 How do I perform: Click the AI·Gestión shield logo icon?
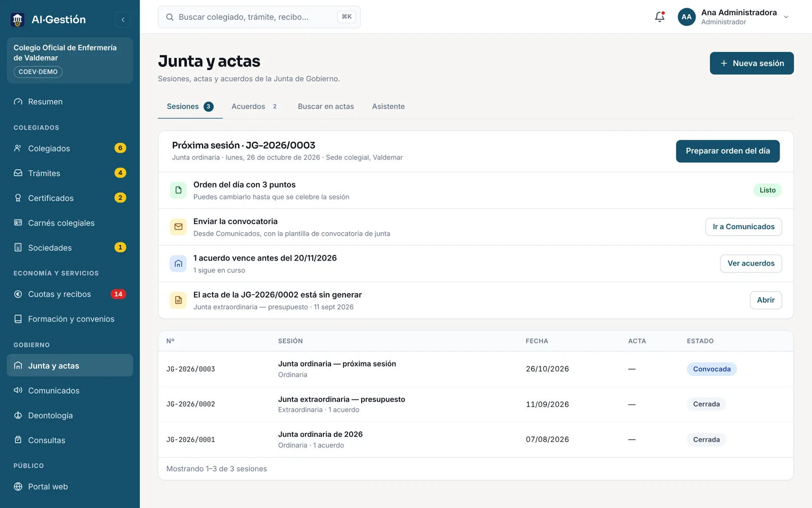tap(18, 20)
